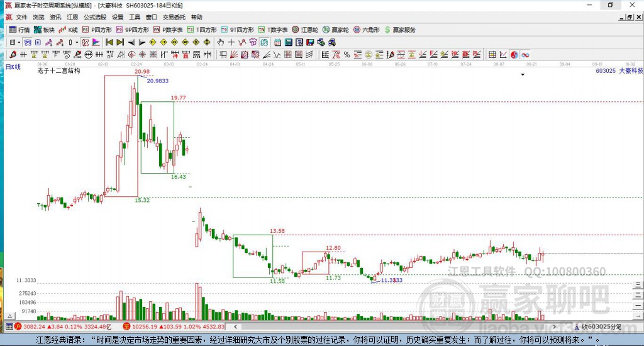The width and height of the screenshot is (644, 346).
Task: Click the 13.58 price label
Action: pos(277,231)
